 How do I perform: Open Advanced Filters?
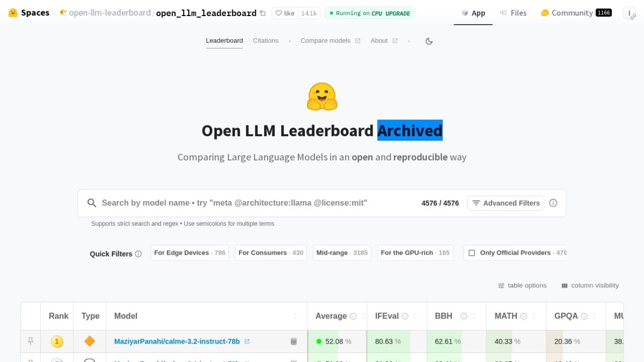coord(506,203)
